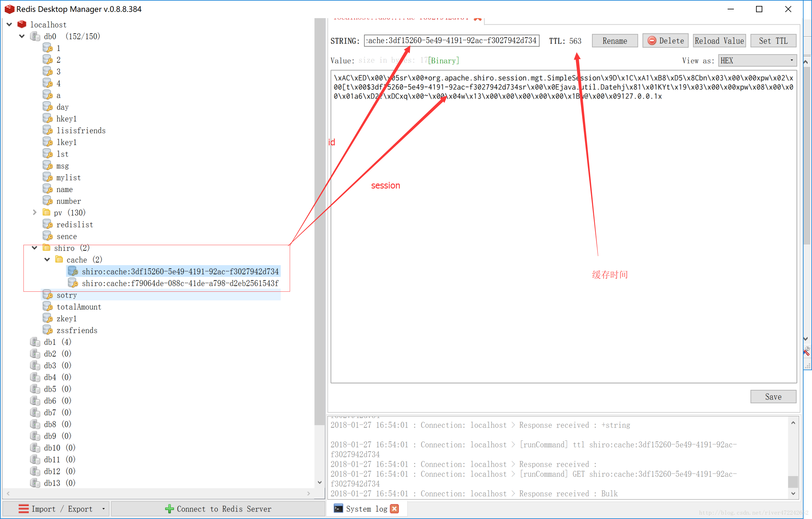
Task: Click the green plus Connect icon
Action: point(169,509)
